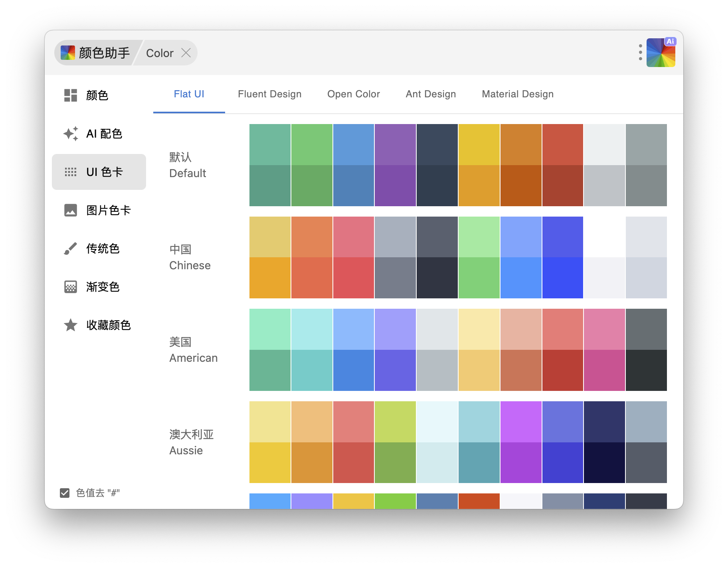
Task: Pick the orange-yellow swatch in Chinese bottom row
Action: click(270, 278)
